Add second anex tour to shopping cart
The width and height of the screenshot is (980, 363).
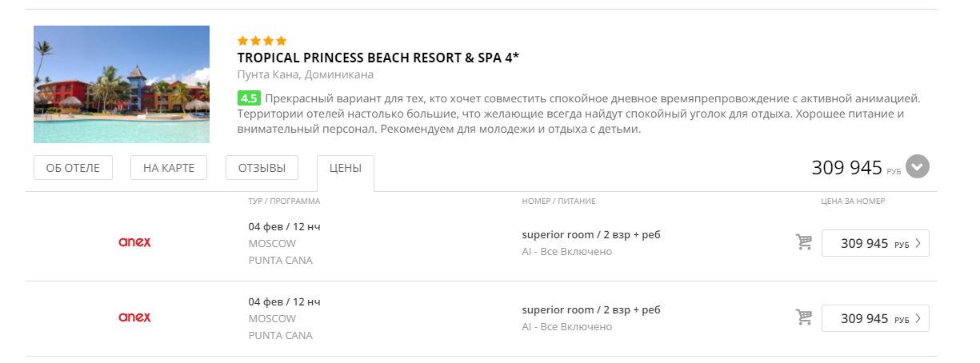(x=804, y=317)
